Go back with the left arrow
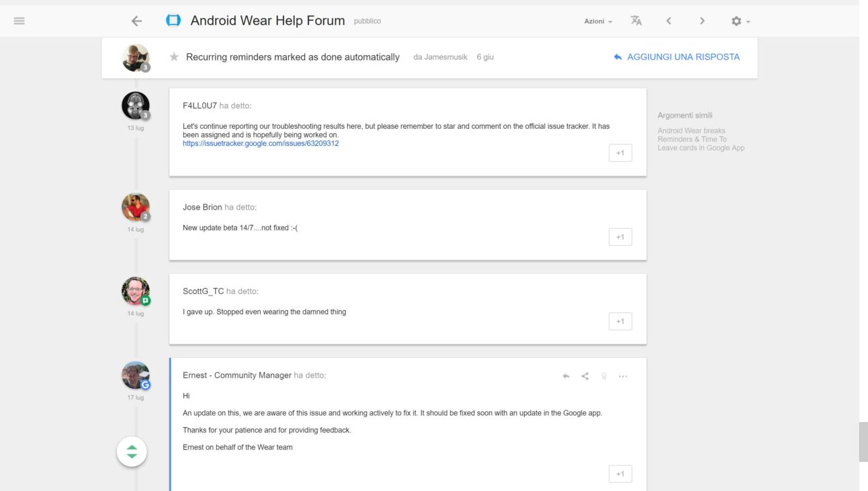Viewport: 868px width, 491px height. pos(136,21)
